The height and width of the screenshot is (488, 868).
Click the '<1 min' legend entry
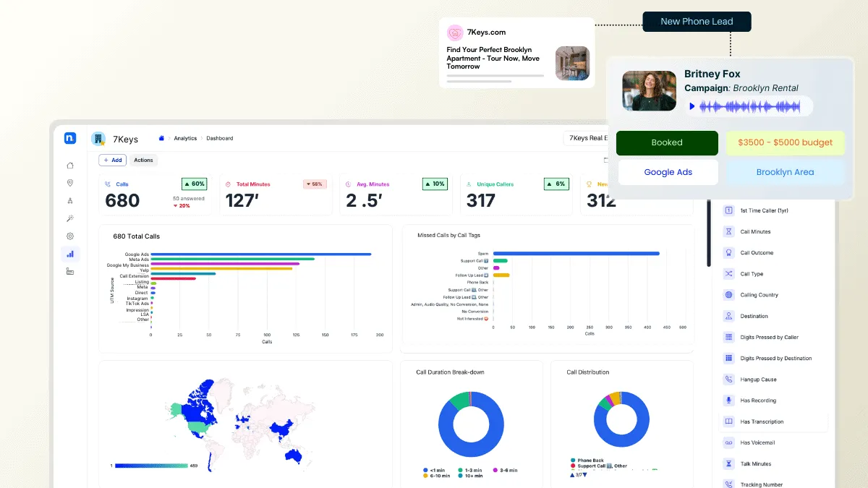point(435,470)
